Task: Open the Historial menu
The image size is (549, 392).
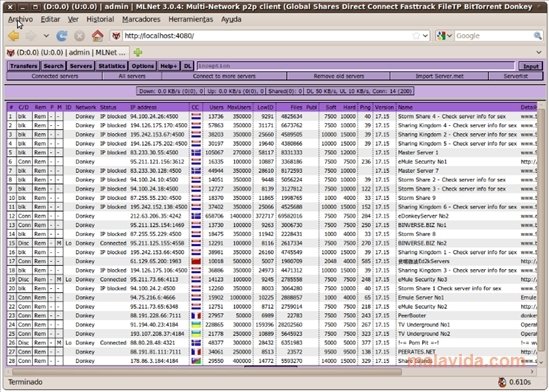Action: coord(100,20)
